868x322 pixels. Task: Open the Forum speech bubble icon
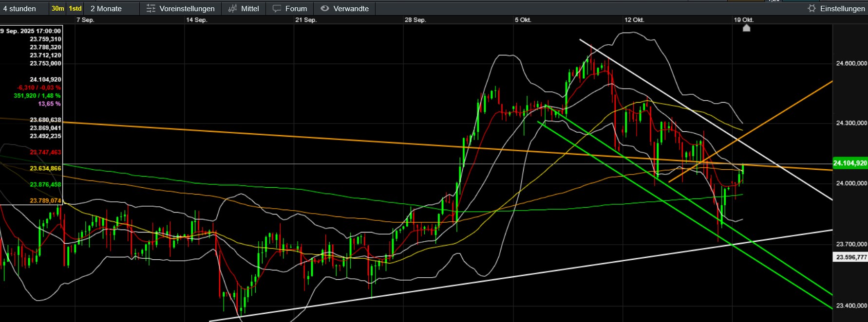coord(277,9)
